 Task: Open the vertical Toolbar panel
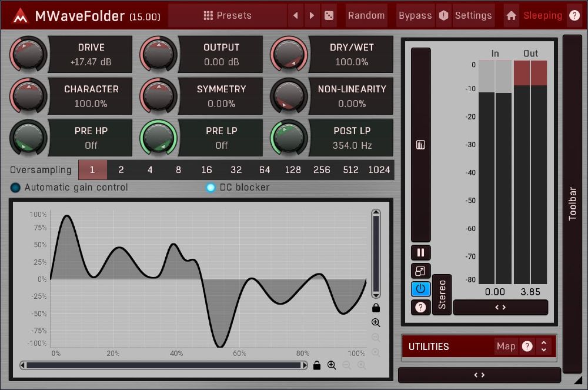pyautogui.click(x=572, y=204)
